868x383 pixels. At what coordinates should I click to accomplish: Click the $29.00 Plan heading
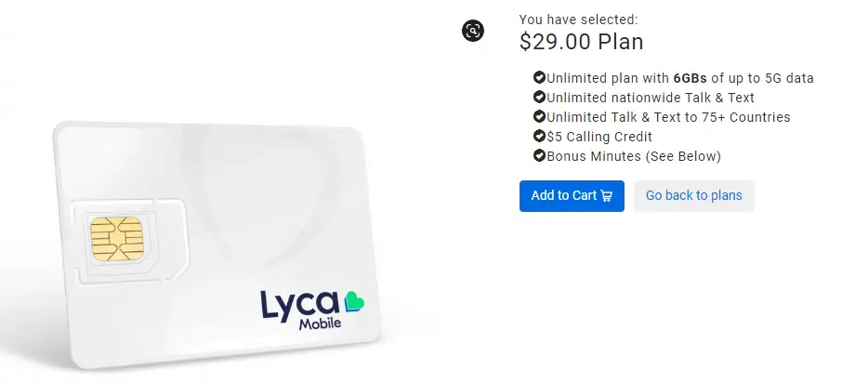(581, 42)
